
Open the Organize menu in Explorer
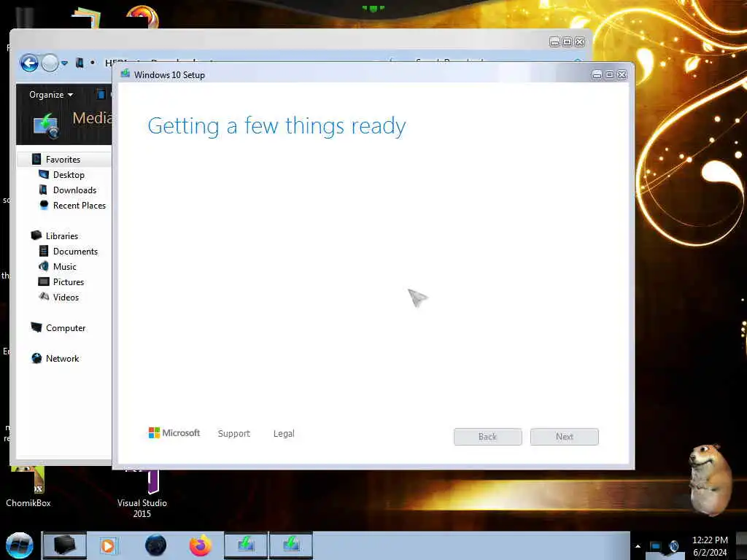(51, 95)
